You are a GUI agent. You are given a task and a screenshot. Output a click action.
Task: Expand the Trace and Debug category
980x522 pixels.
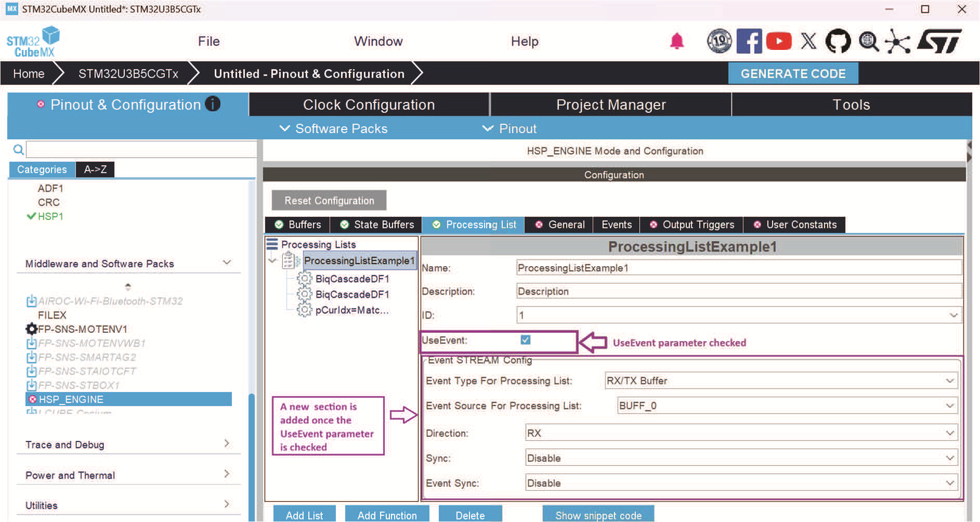point(227,443)
